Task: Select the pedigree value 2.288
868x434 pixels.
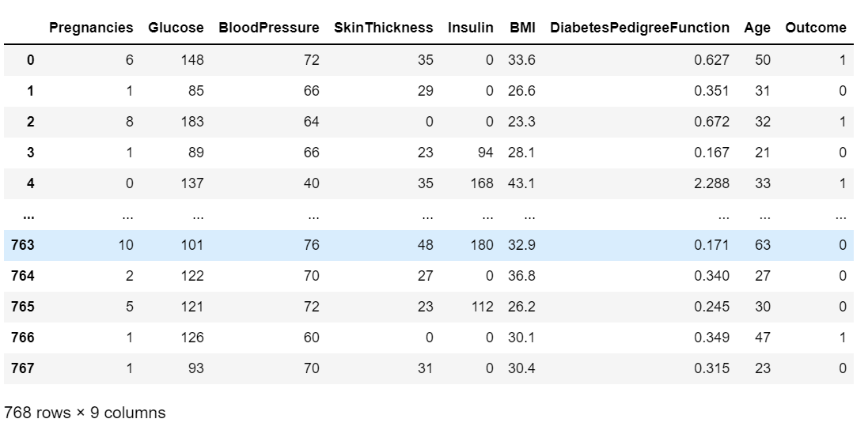Action: point(712,183)
